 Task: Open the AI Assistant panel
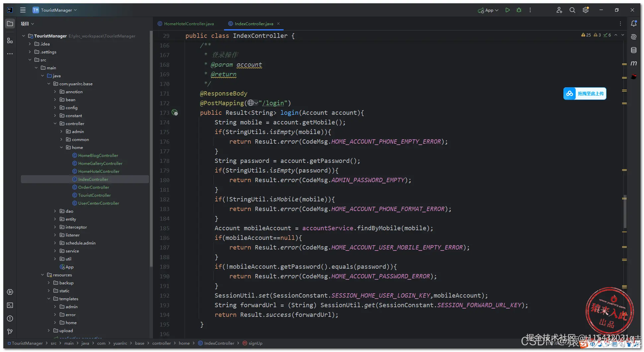[x=634, y=37]
